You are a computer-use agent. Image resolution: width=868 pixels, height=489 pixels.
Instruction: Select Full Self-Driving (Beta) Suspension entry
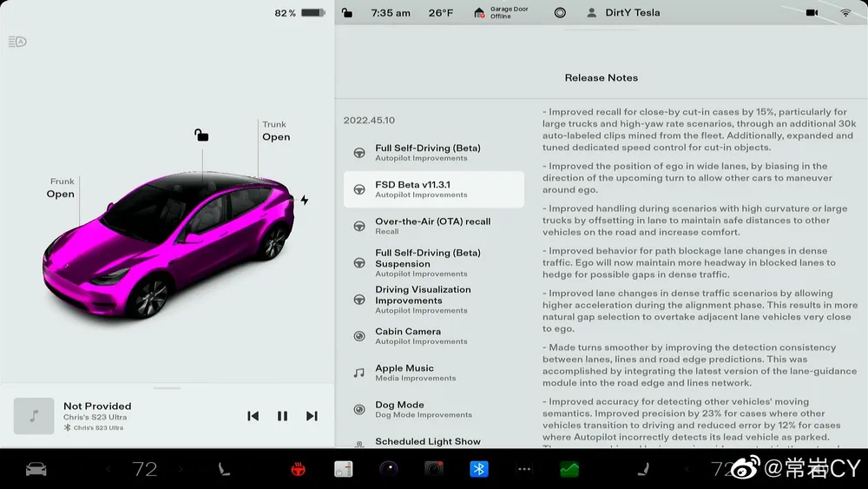[x=434, y=262]
